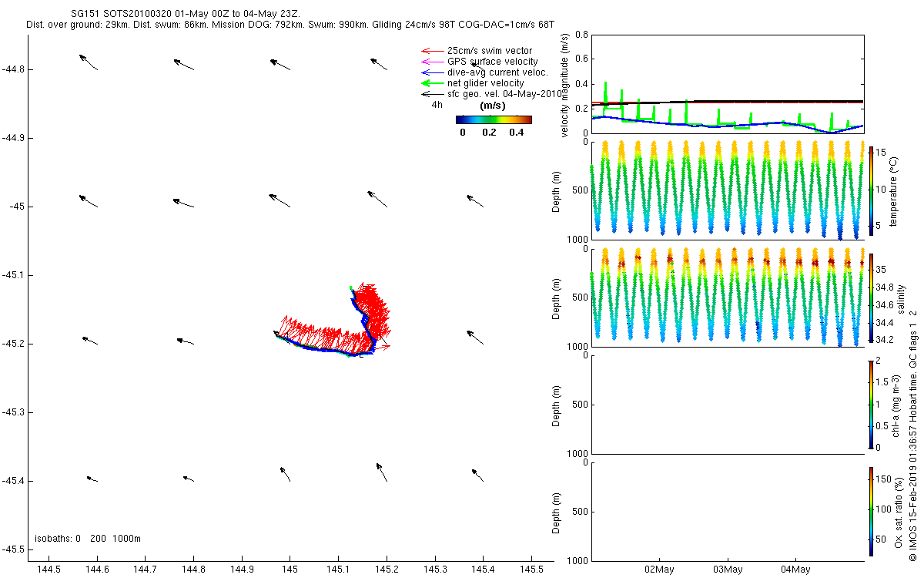Click the '-45.4' latitude tick label
924x578 pixels.
coord(14,481)
